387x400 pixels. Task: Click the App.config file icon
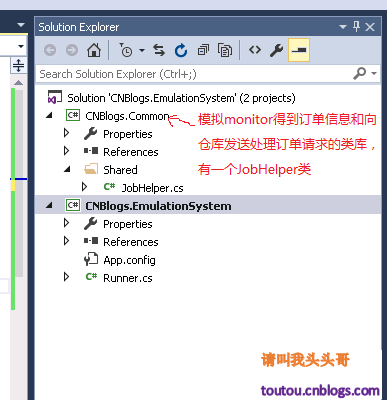tap(91, 259)
